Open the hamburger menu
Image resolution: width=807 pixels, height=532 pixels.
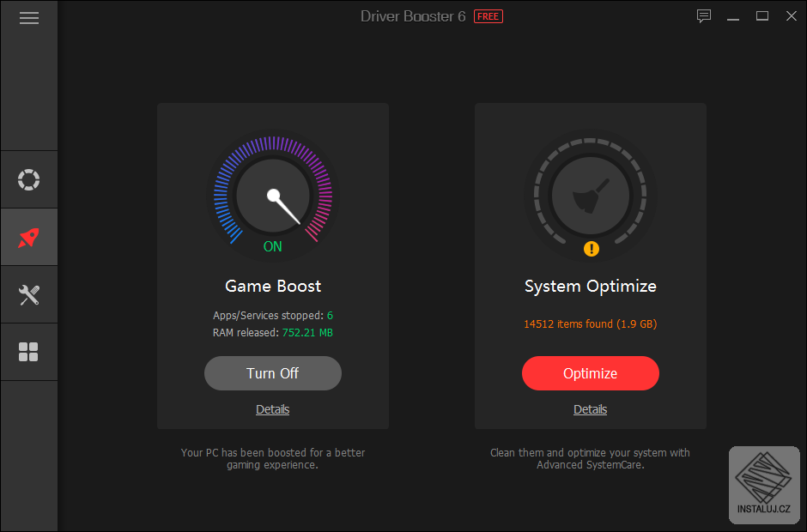coord(29,18)
